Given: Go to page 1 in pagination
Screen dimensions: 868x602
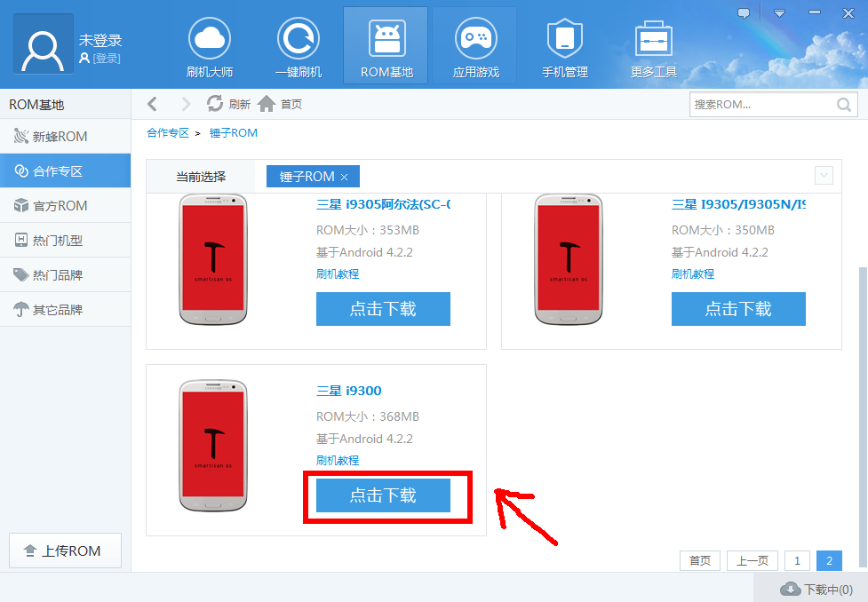Looking at the screenshot, I should [797, 561].
